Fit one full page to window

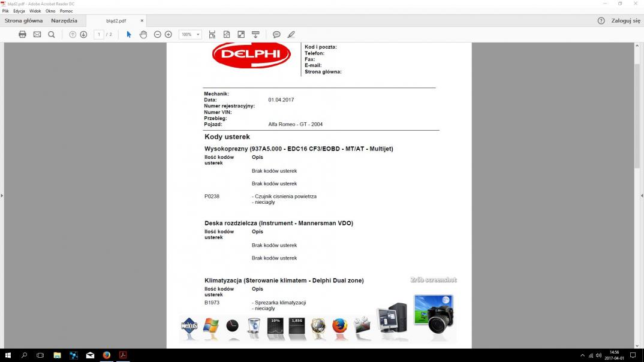[x=226, y=35]
